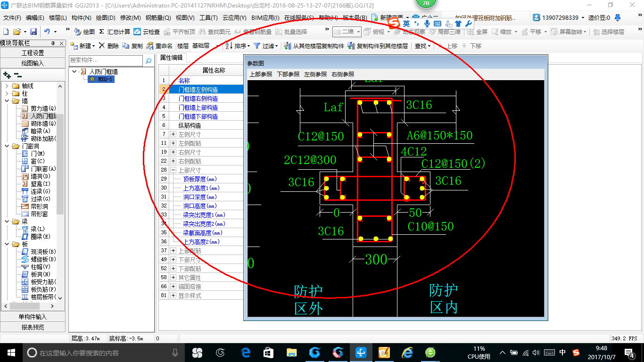Rename component via 重命名 icon
644x362 pixels.
tap(159, 46)
